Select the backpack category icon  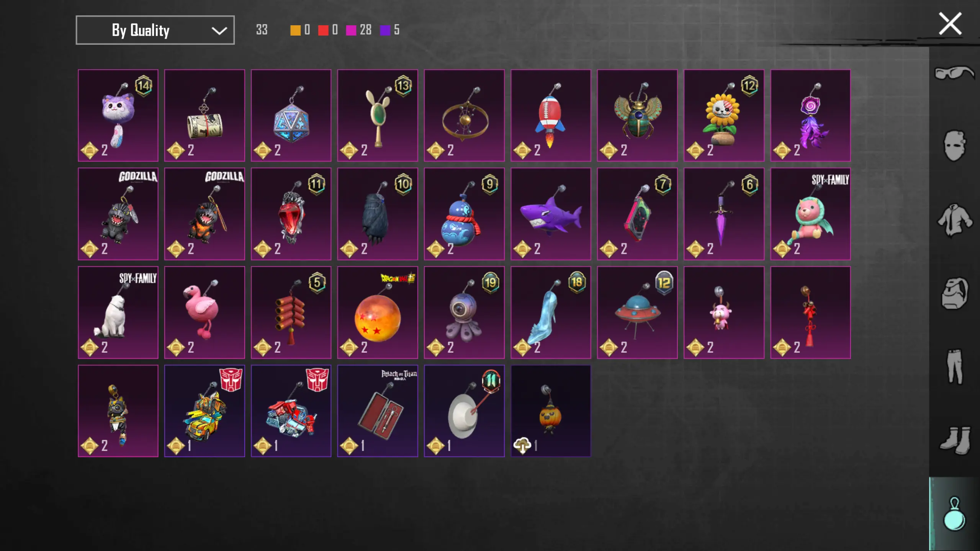click(x=954, y=293)
